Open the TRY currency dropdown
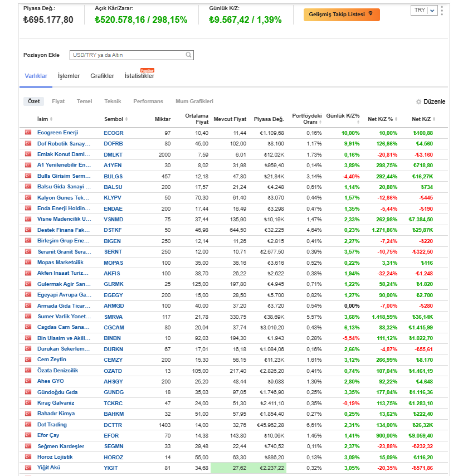The height and width of the screenshot is (476, 458). 424,10
